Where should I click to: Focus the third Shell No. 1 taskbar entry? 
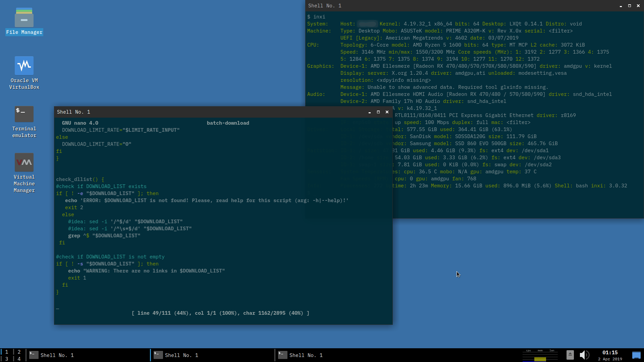click(306, 355)
